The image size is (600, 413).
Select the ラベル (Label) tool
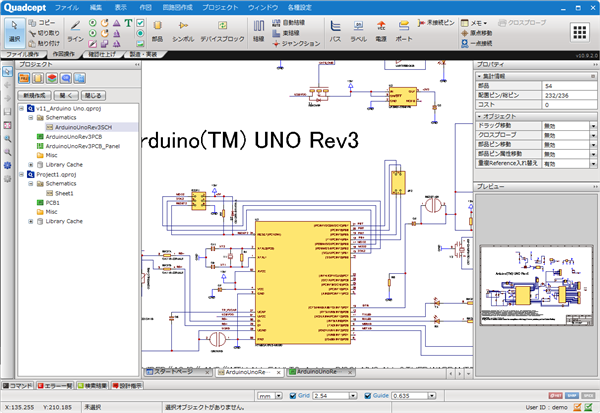click(359, 31)
